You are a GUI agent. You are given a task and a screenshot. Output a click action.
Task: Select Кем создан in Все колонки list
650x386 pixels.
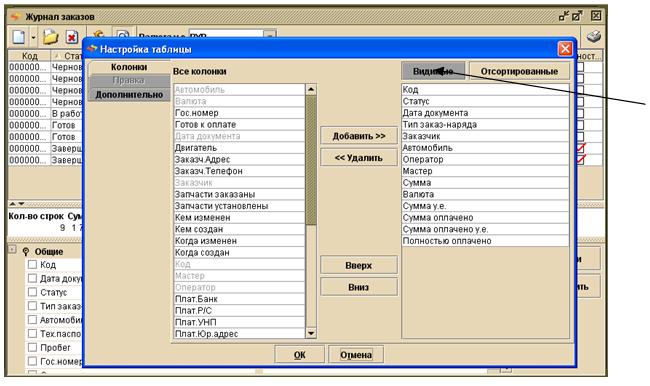[x=240, y=229]
